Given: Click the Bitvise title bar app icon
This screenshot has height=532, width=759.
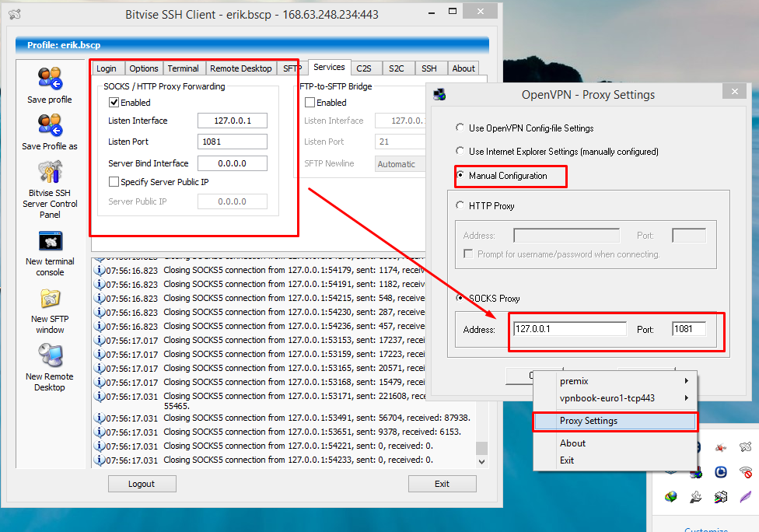Looking at the screenshot, I should [x=15, y=15].
